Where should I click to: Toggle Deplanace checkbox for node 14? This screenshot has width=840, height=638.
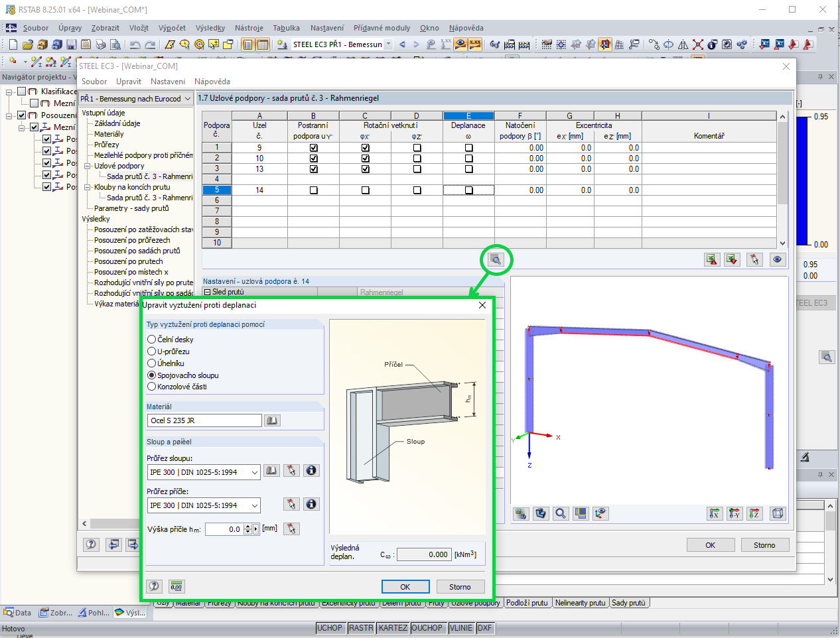(469, 190)
